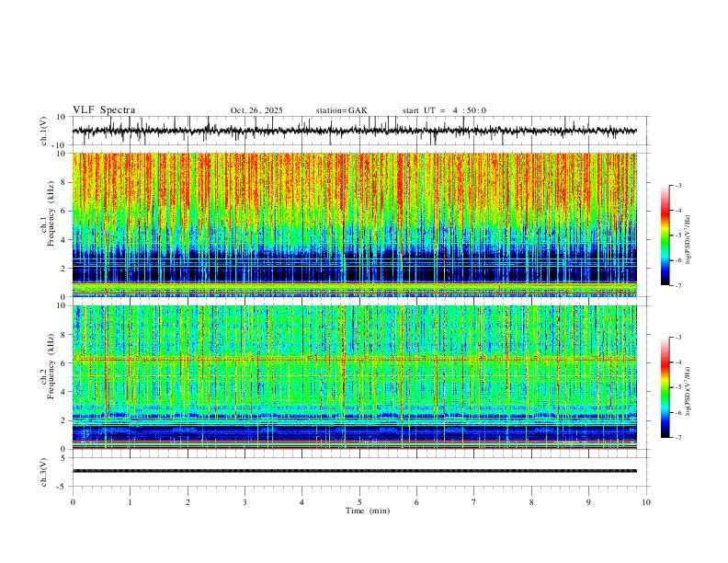The image size is (728, 563).
Task: Click the time axis tick label "5"
Action: coord(359,502)
